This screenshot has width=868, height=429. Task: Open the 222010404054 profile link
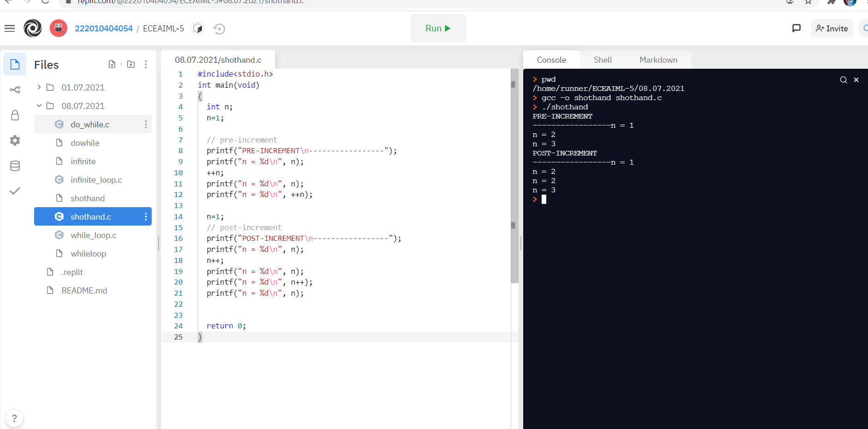click(104, 28)
